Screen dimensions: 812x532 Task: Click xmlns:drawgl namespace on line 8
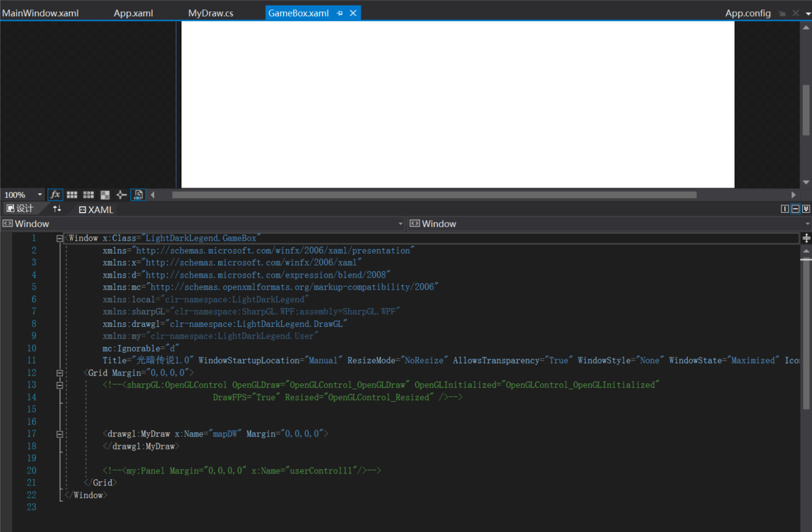(x=225, y=324)
